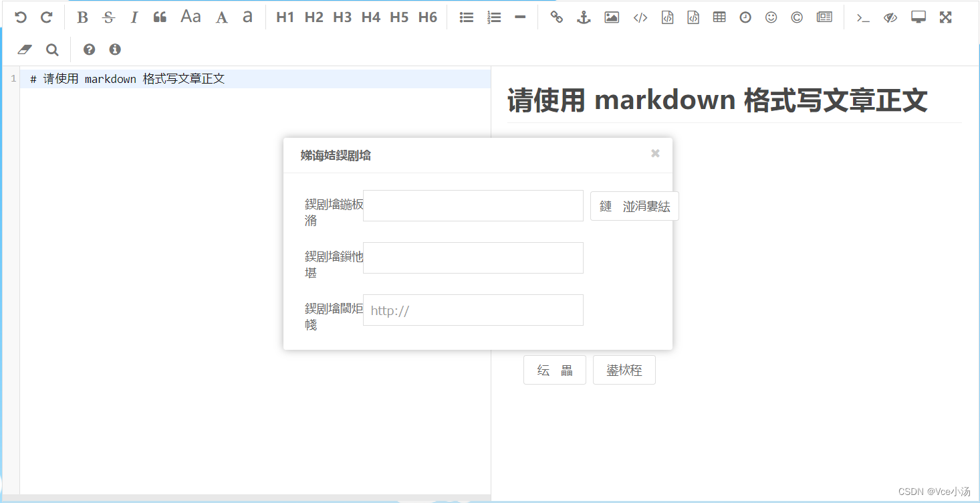Click the left dialog confirm button
The height and width of the screenshot is (503, 980).
(x=555, y=370)
